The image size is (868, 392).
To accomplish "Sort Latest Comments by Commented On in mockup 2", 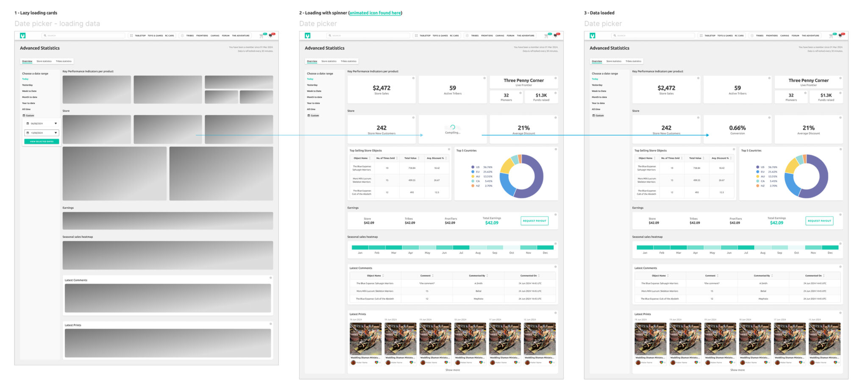I will click(x=539, y=275).
